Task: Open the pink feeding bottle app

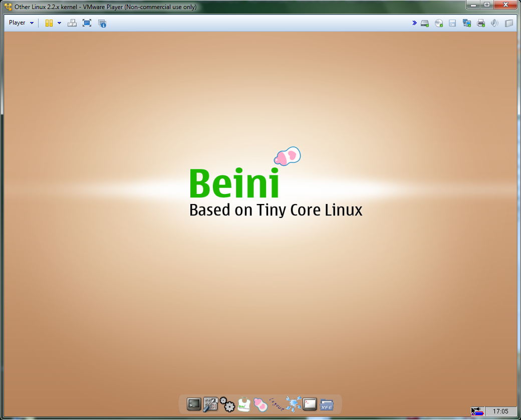Action: [260, 404]
